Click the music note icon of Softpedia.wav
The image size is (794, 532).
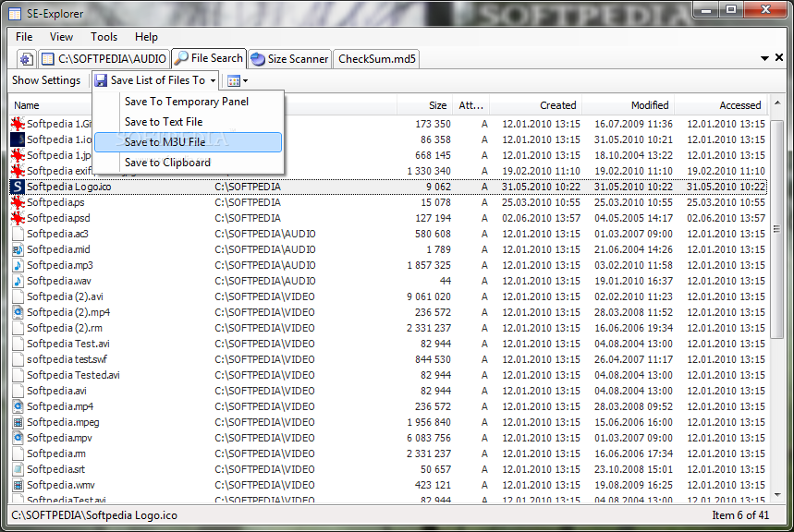(x=18, y=281)
